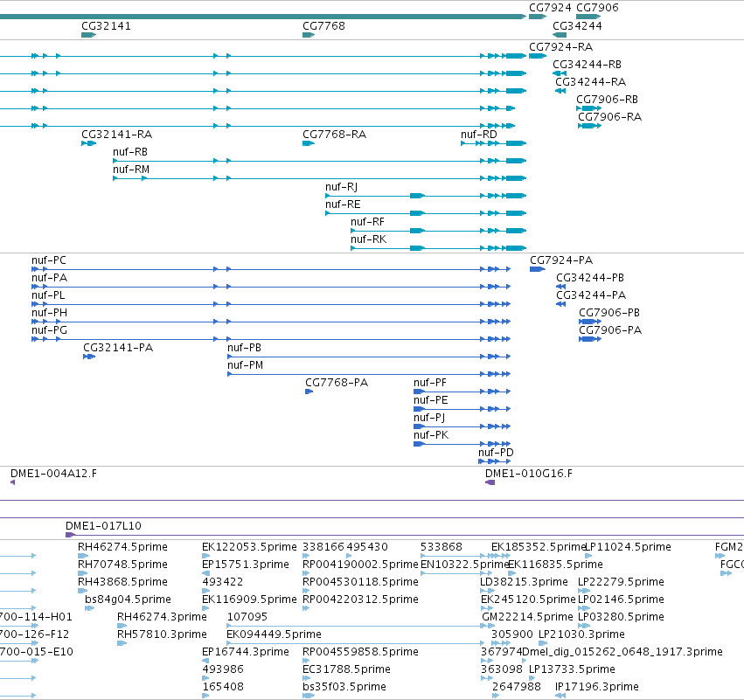Select the 107095 label
Viewport: 744px width, 700px height.
tap(247, 617)
